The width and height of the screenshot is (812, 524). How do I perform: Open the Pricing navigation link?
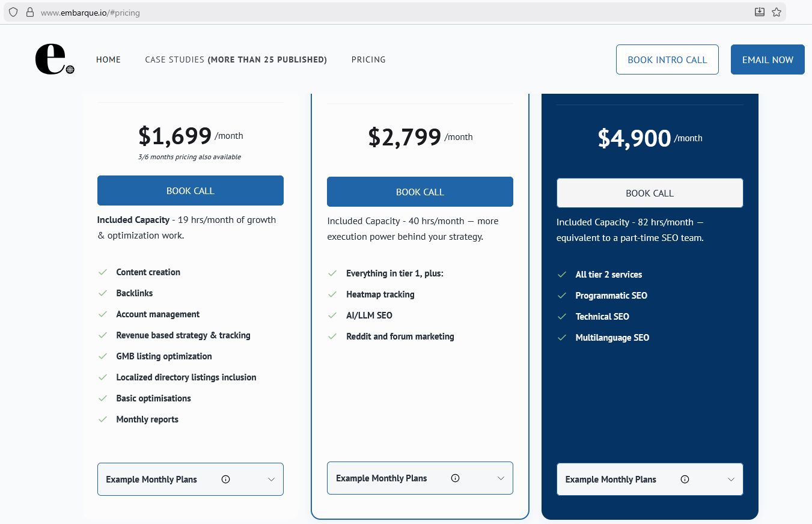[x=368, y=59]
